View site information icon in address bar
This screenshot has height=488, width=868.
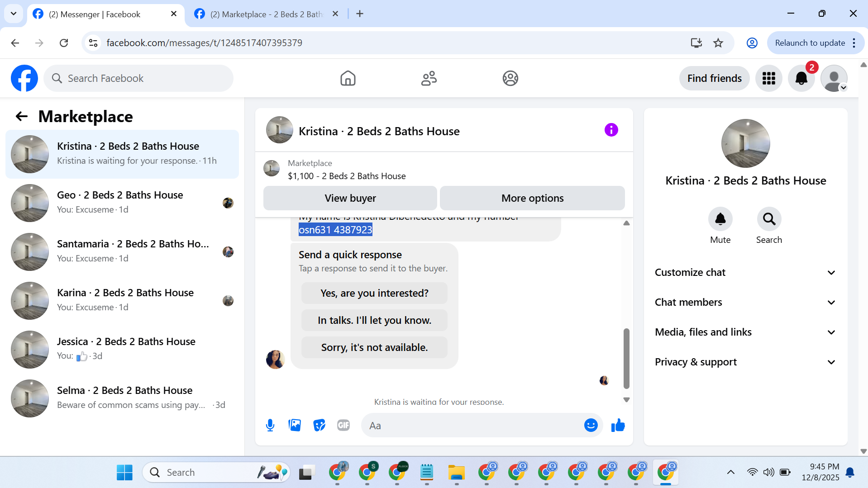coord(93,43)
